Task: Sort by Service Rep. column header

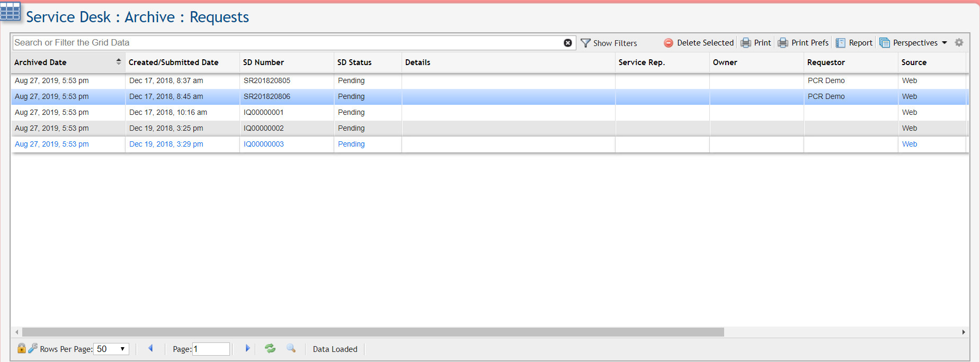Action: click(662, 62)
